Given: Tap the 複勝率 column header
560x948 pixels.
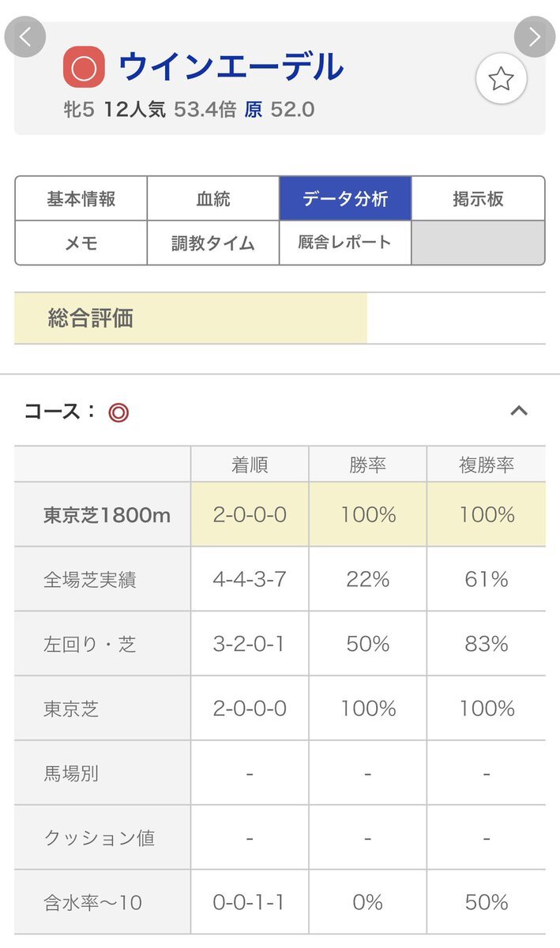Looking at the screenshot, I should pyautogui.click(x=487, y=465).
